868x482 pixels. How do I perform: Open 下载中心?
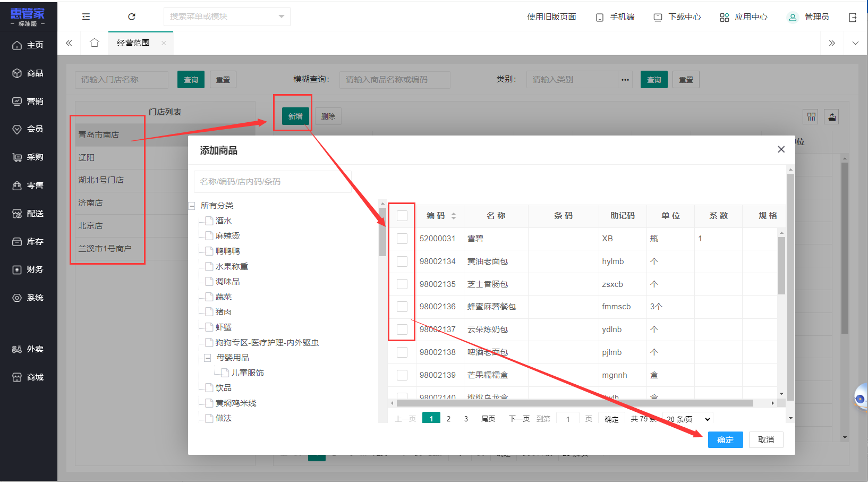[677, 17]
